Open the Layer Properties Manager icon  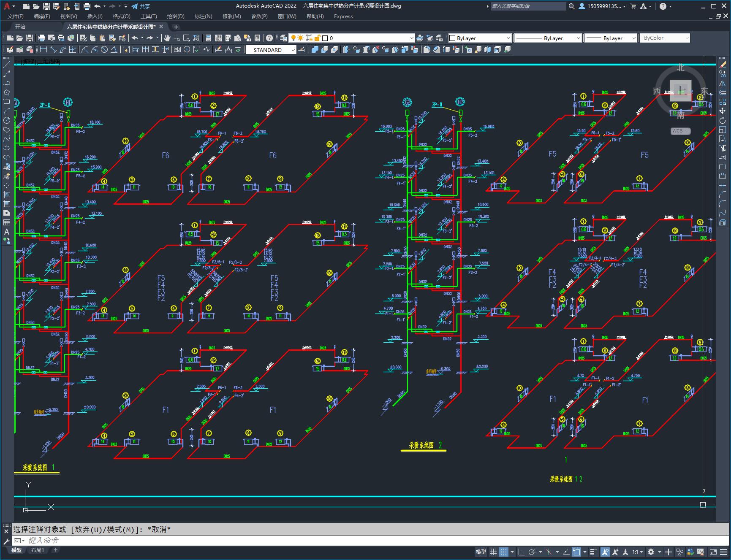click(283, 38)
